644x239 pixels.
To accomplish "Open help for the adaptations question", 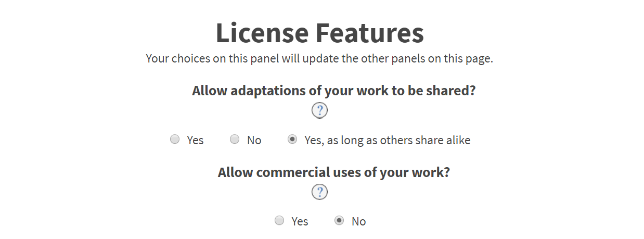I will click(x=319, y=110).
